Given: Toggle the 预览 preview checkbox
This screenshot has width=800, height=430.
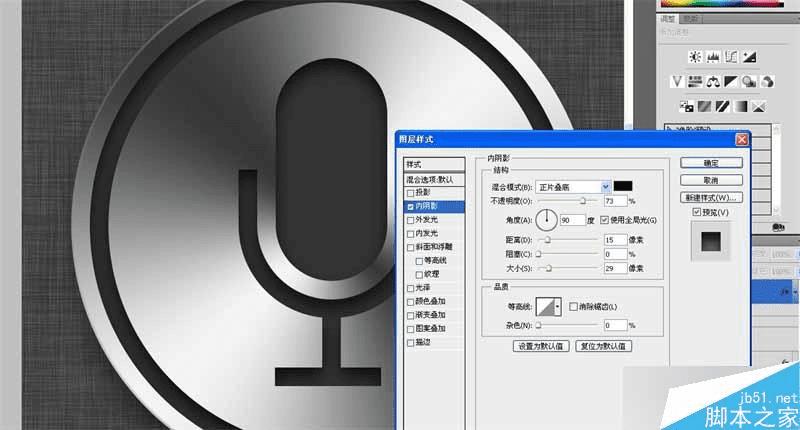Looking at the screenshot, I should pos(696,212).
